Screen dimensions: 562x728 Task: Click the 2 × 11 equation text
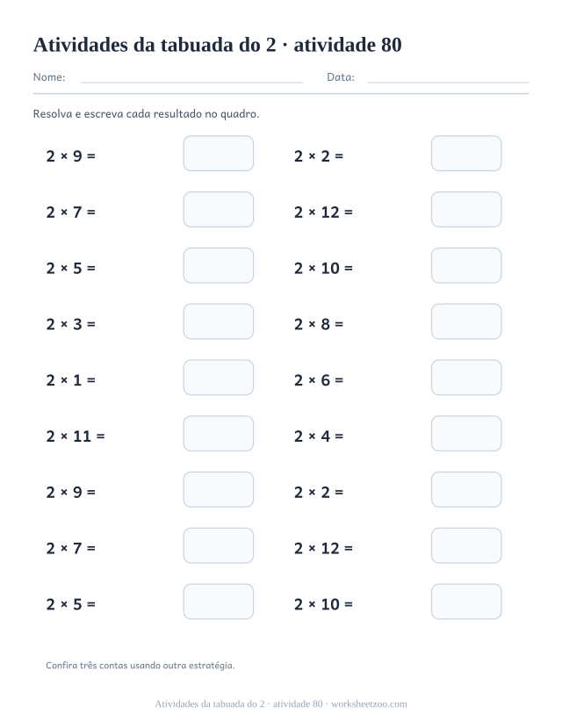[x=76, y=436]
